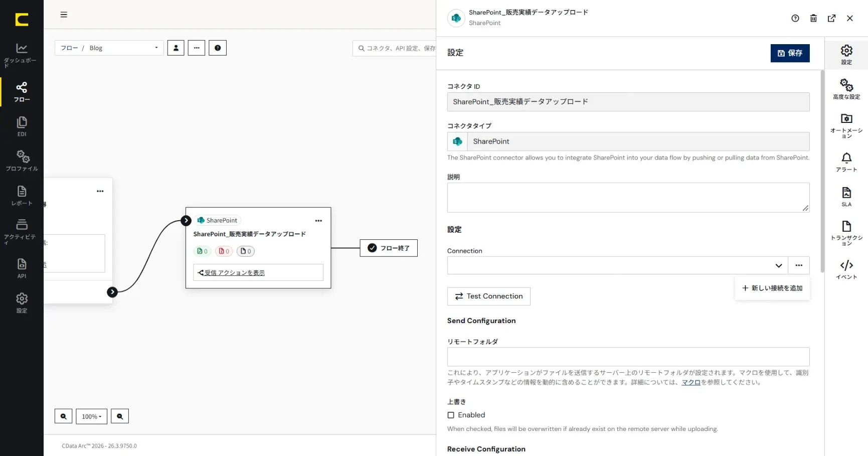This screenshot has height=456, width=868.
Task: Click Test Connection button
Action: point(488,296)
